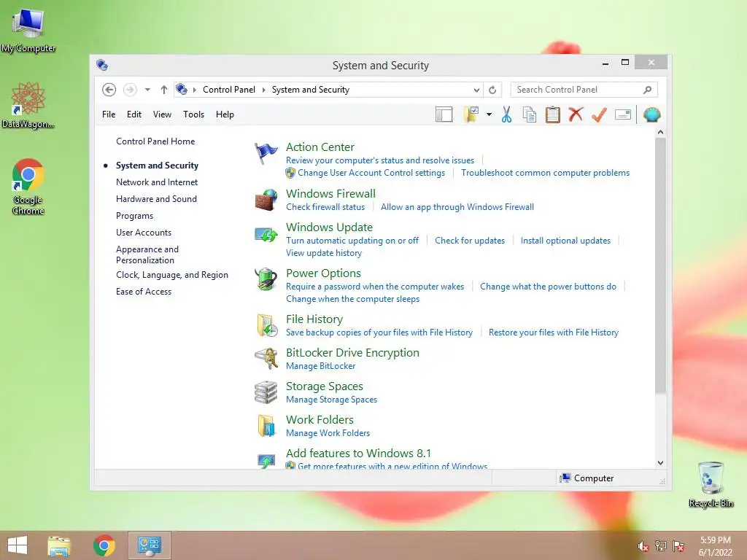Viewport: 747px width, 560px height.
Task: Click the folder options toolbar icon
Action: [x=471, y=114]
